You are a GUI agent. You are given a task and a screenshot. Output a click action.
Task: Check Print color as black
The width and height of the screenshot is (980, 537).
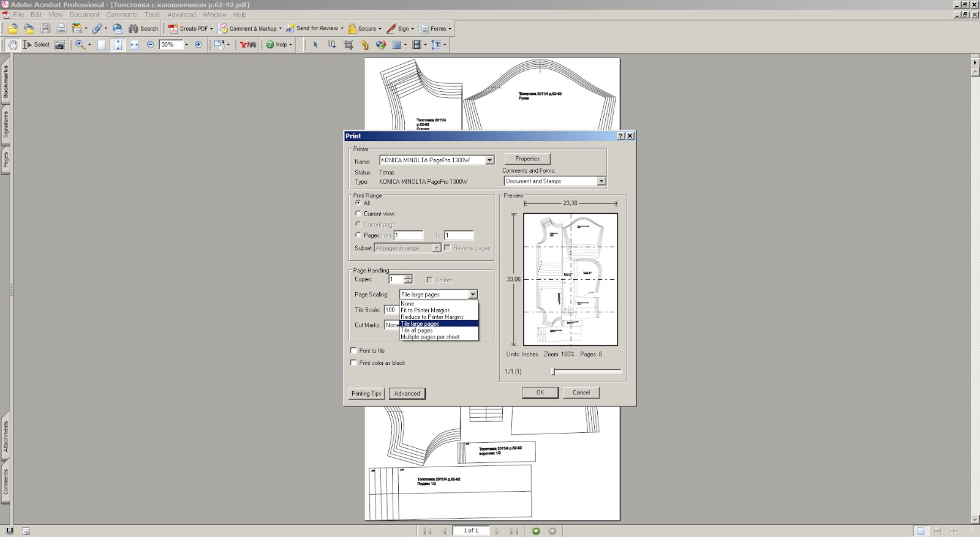click(353, 363)
